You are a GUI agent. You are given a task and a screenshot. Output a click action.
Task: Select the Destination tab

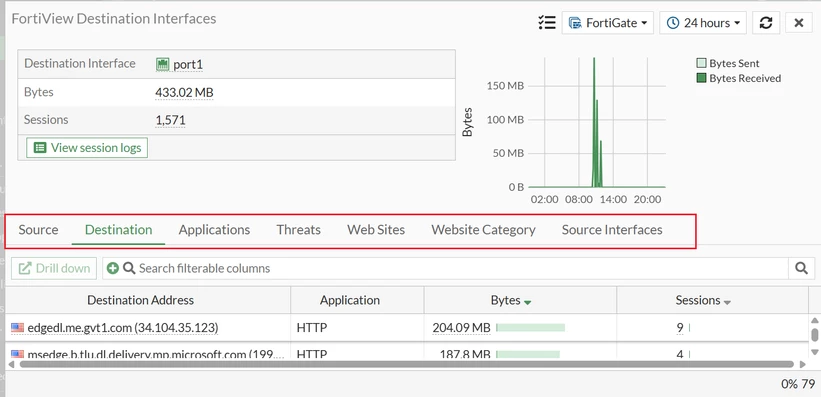point(118,230)
